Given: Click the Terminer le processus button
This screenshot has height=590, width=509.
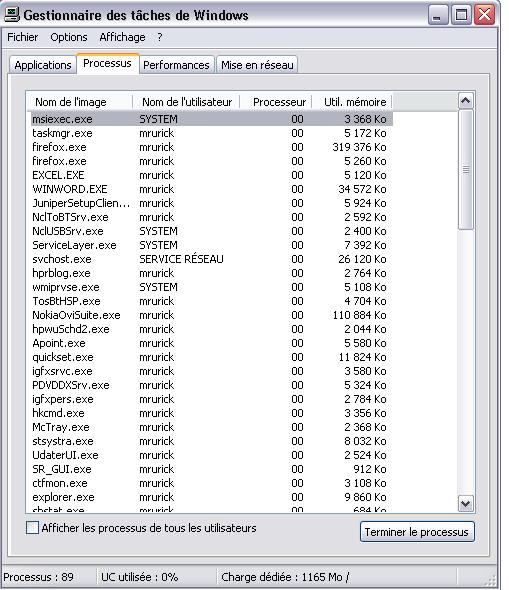Looking at the screenshot, I should coord(417,532).
